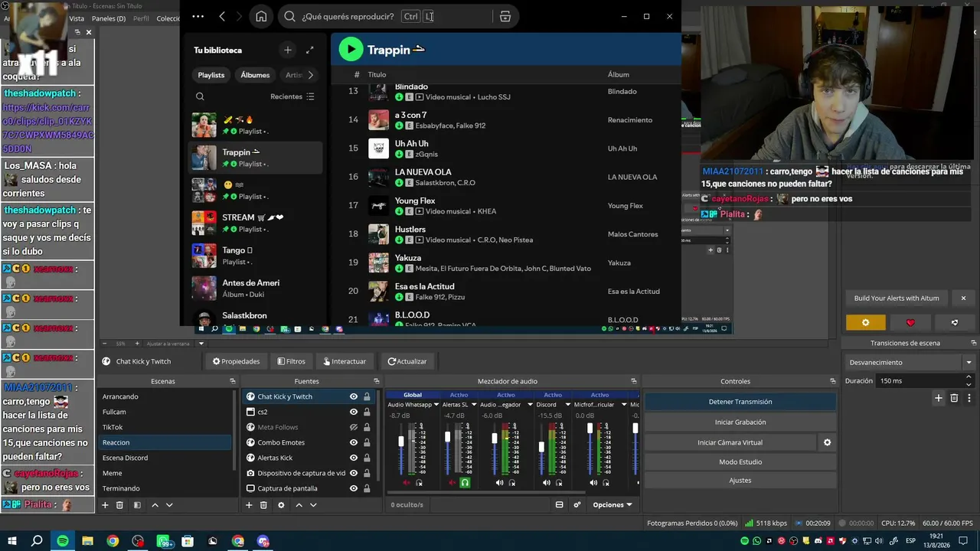Click Iniciar Grabación button
980x551 pixels.
pyautogui.click(x=740, y=422)
